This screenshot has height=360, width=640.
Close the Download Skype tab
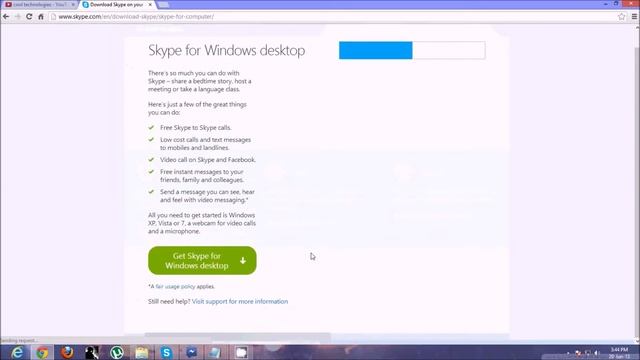(150, 4)
